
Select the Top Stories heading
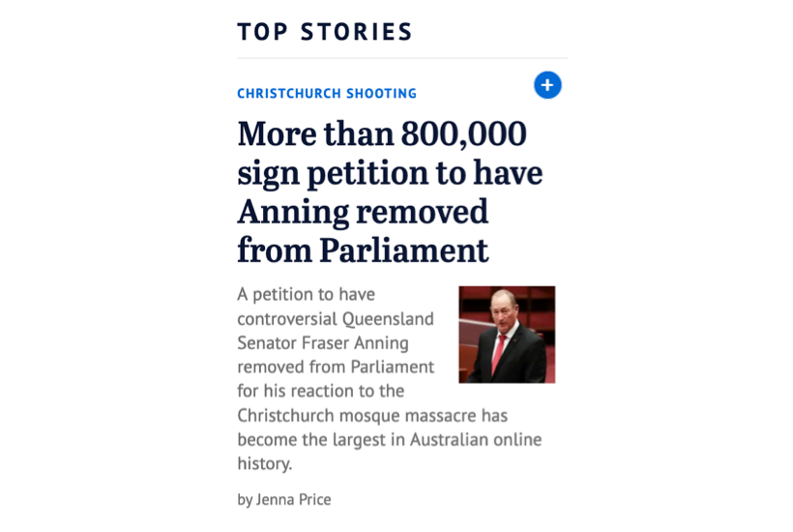325,32
